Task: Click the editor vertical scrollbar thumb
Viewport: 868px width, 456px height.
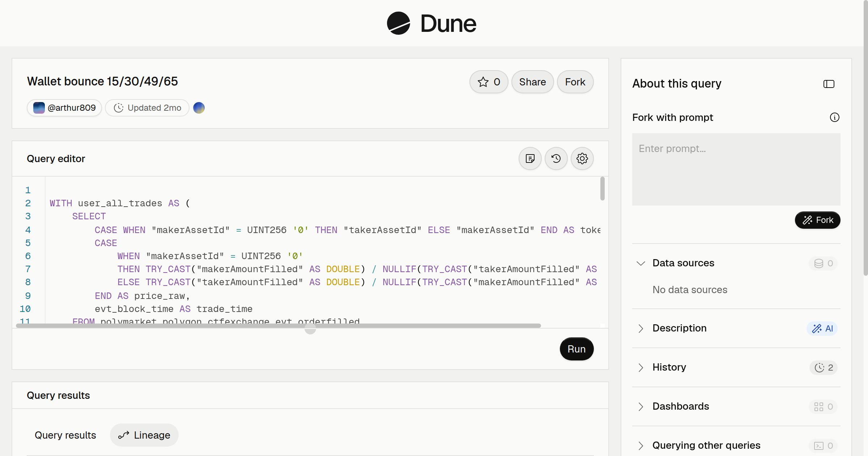Action: pos(602,188)
